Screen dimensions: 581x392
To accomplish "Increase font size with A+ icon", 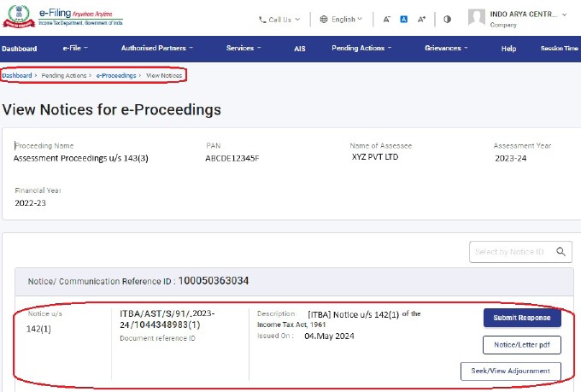I will 422,19.
